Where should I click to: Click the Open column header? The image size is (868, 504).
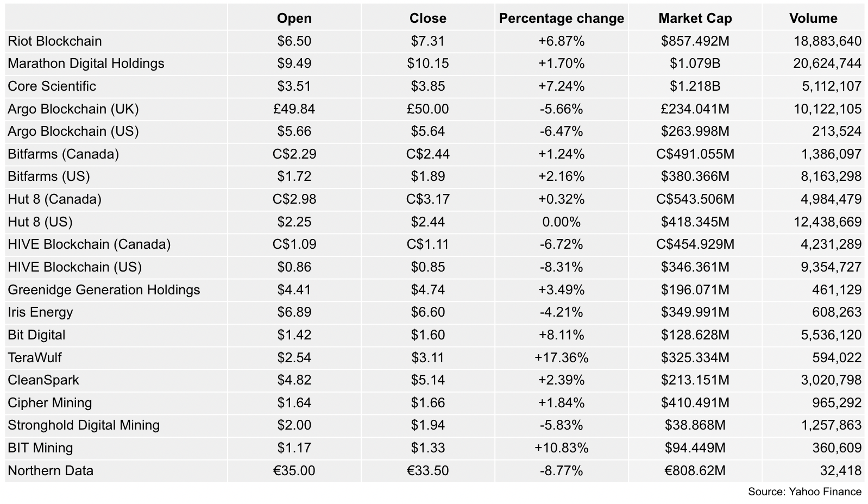click(294, 18)
